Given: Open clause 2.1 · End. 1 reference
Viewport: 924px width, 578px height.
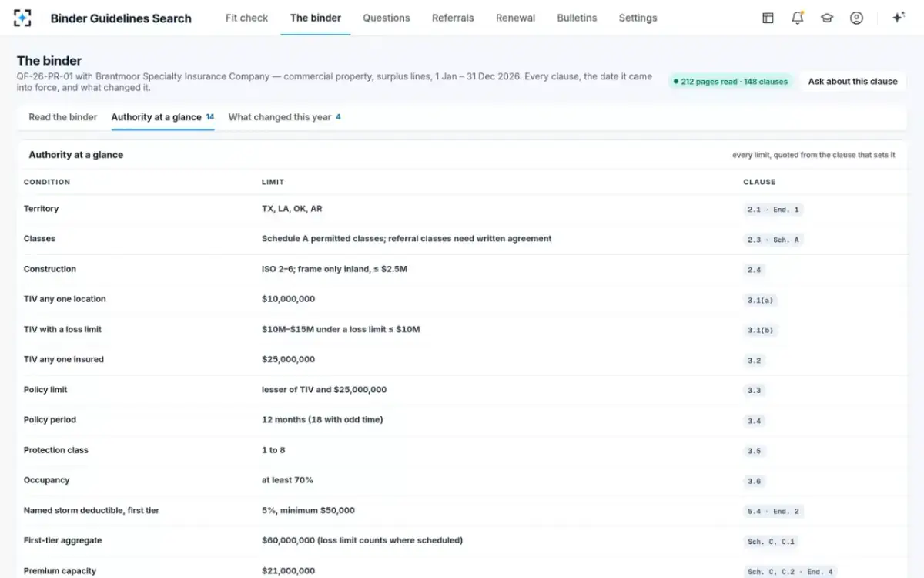Looking at the screenshot, I should (773, 210).
